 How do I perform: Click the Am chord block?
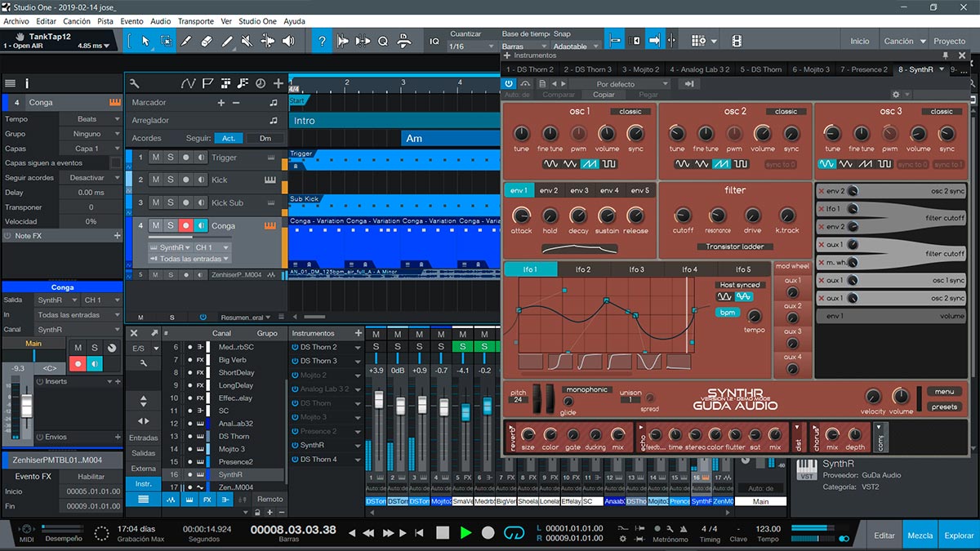(x=451, y=138)
